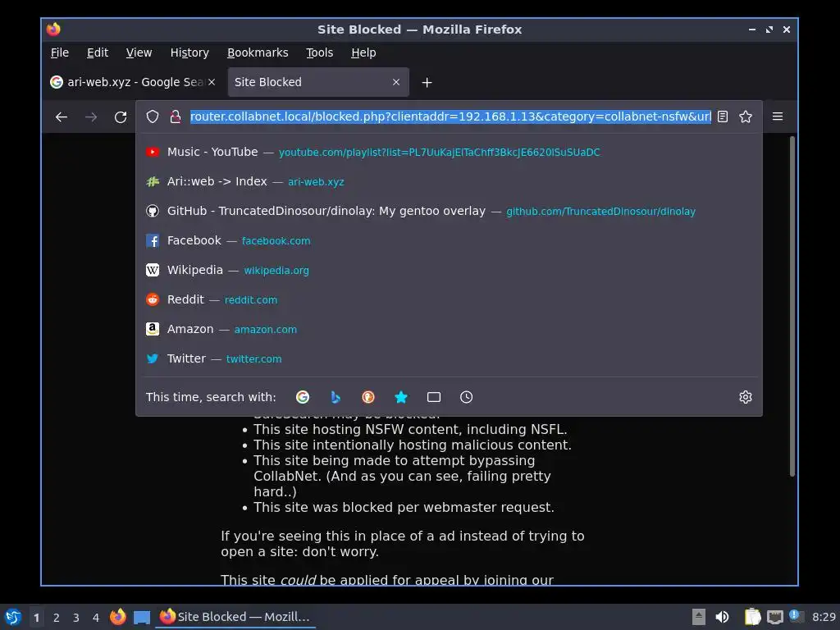Screen dimensions: 840x630
Task: Select the Facebook suggestion
Action: pyautogui.click(x=449, y=240)
